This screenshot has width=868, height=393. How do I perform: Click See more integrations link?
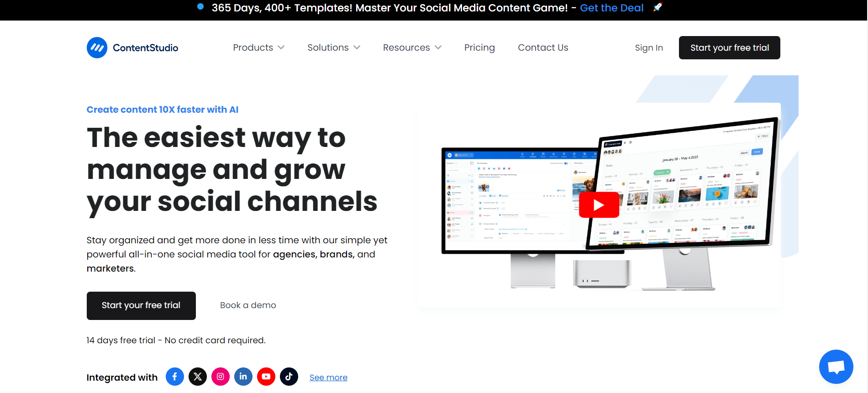[x=328, y=377]
